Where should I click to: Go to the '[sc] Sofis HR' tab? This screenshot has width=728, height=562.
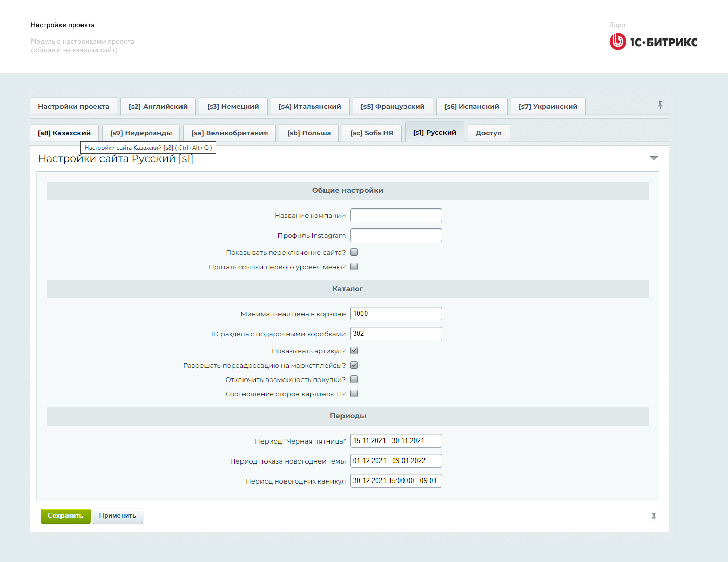coord(372,133)
